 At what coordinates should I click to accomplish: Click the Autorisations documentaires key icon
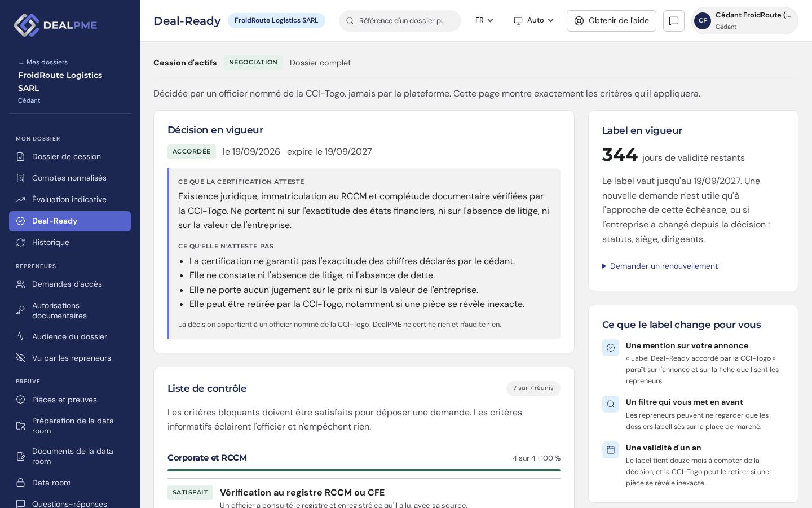pos(21,311)
